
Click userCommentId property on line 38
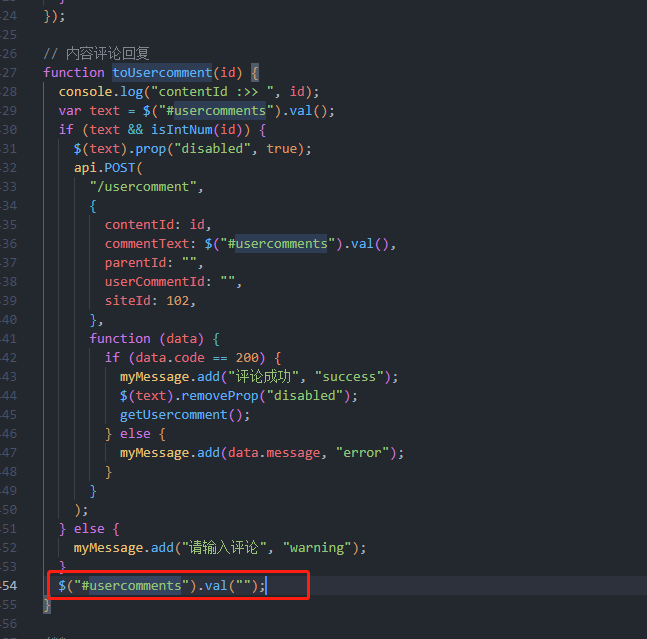tap(155, 281)
